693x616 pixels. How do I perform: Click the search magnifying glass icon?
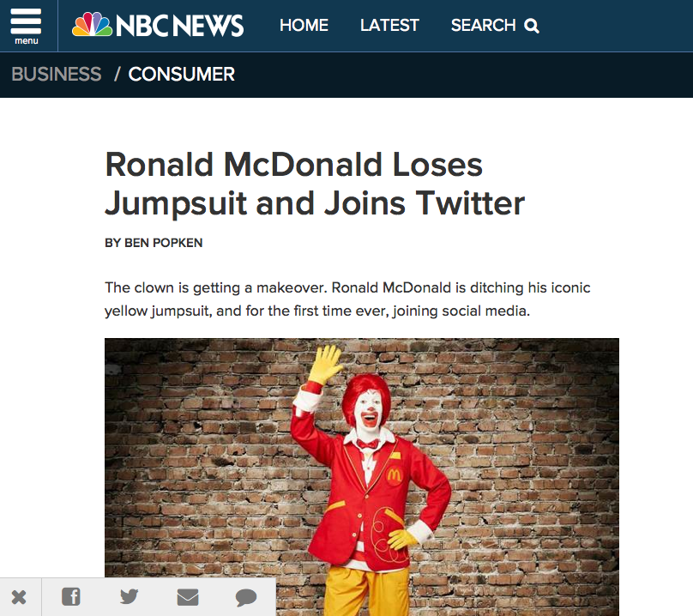tap(532, 26)
